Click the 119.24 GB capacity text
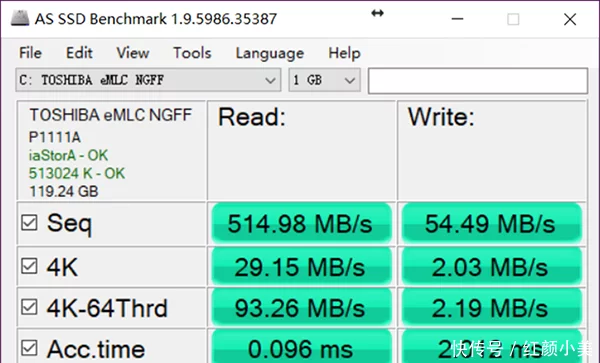 click(x=64, y=191)
